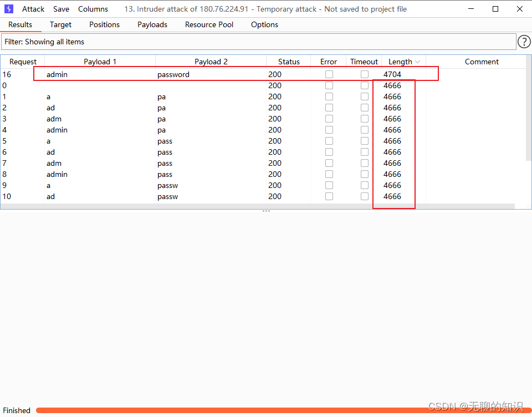
Task: Open the filter help question mark icon
Action: pyautogui.click(x=524, y=42)
